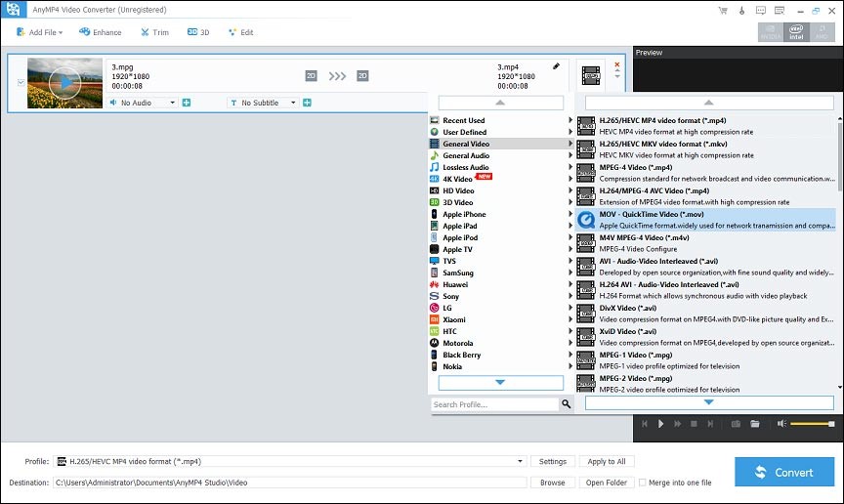Click the output 2D mode icon
The width and height of the screenshot is (844, 504).
click(x=362, y=76)
